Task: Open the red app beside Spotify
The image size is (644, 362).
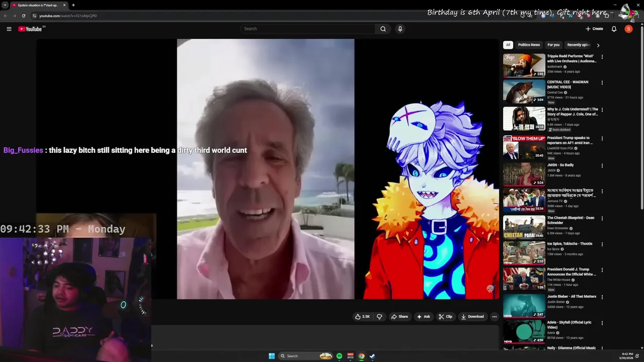Action: 350,356
